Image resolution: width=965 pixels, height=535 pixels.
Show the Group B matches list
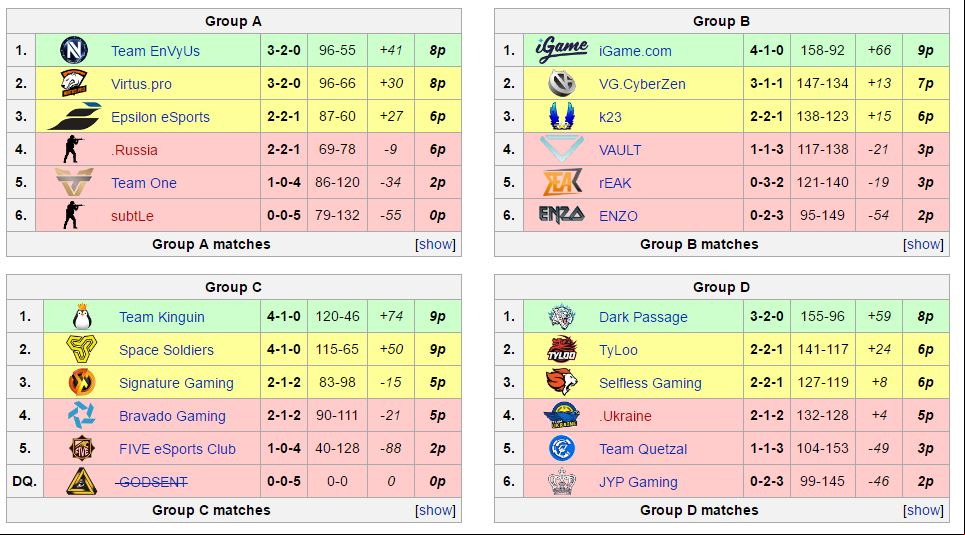coord(923,244)
